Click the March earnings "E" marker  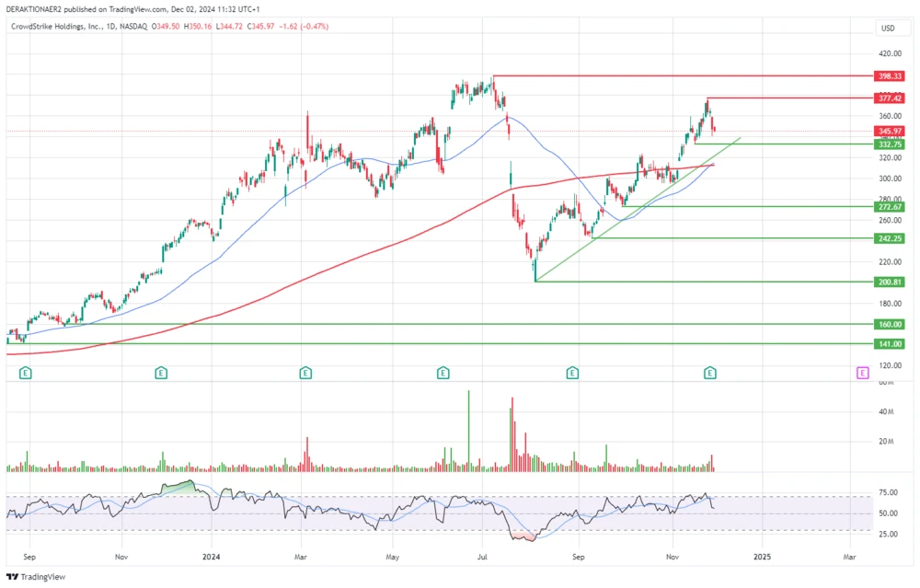click(304, 373)
